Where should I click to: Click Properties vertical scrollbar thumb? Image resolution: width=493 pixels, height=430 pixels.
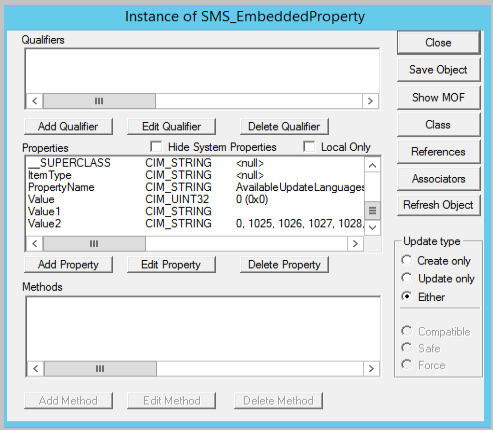tap(372, 211)
